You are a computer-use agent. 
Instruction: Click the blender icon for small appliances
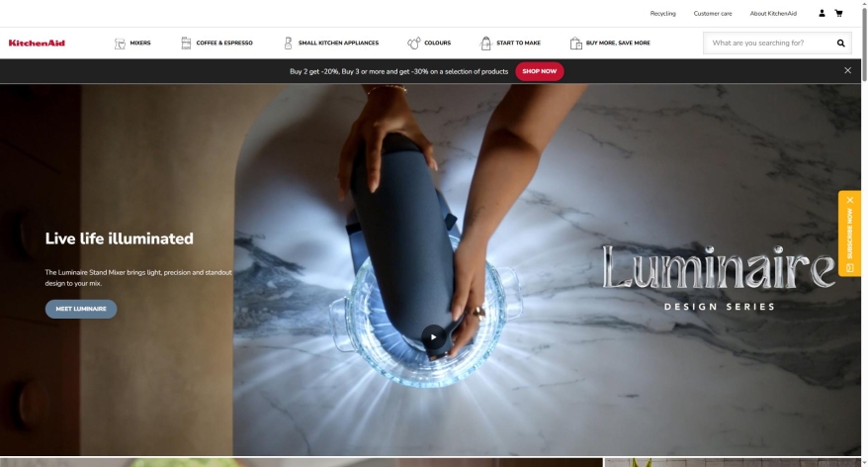click(x=288, y=43)
